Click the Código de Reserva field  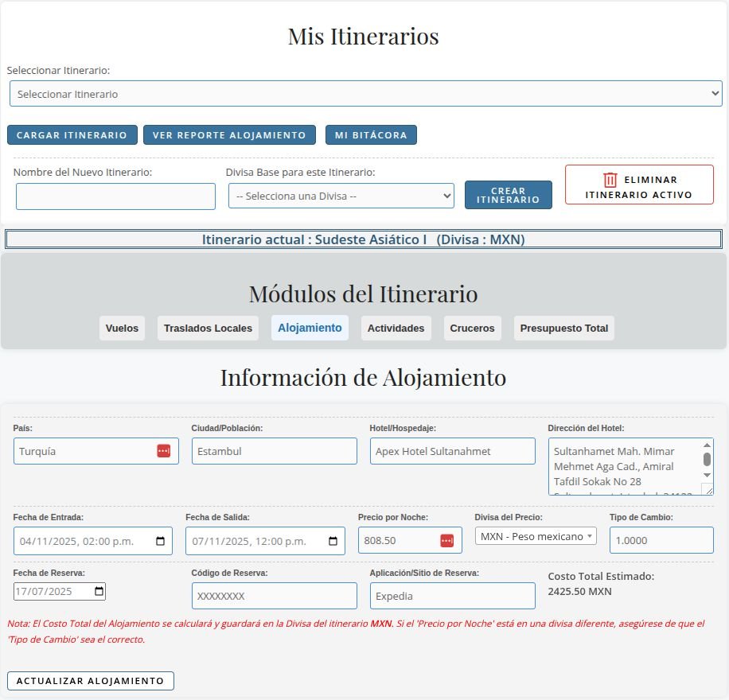[x=275, y=596]
